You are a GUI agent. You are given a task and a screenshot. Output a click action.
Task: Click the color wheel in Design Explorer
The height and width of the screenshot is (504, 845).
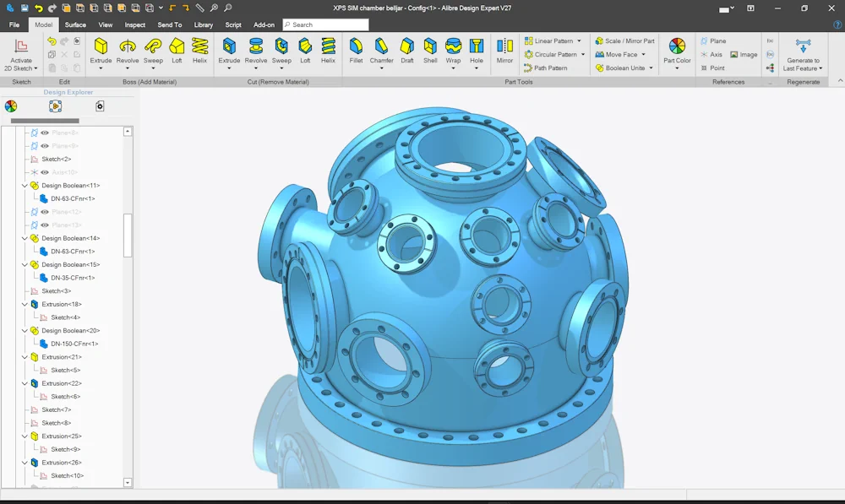[11, 106]
